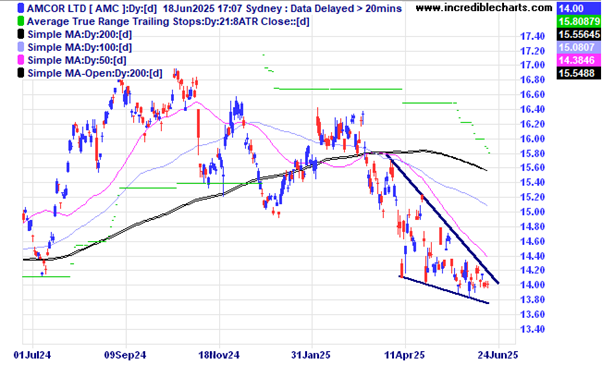Click the 13.40 price axis label
Viewport: 602px width, 365px height.
[x=532, y=329]
